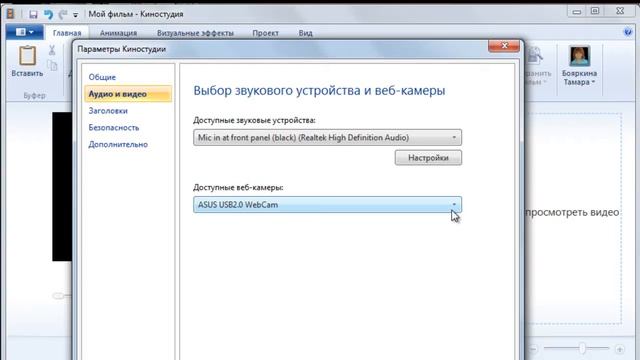
Task: Open quick access toolbar customize arrow
Action: coord(76,15)
